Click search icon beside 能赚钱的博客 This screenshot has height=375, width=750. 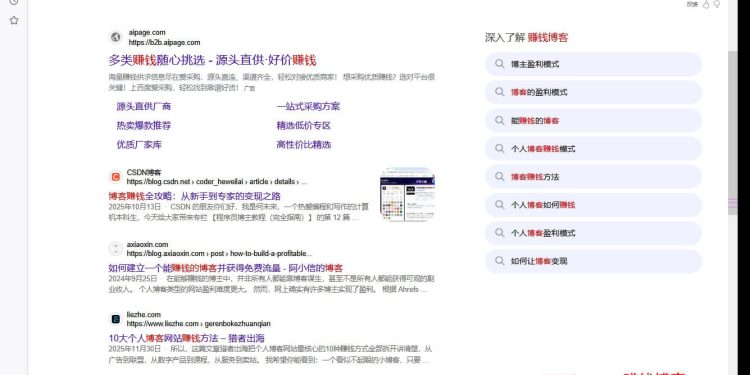pyautogui.click(x=499, y=120)
